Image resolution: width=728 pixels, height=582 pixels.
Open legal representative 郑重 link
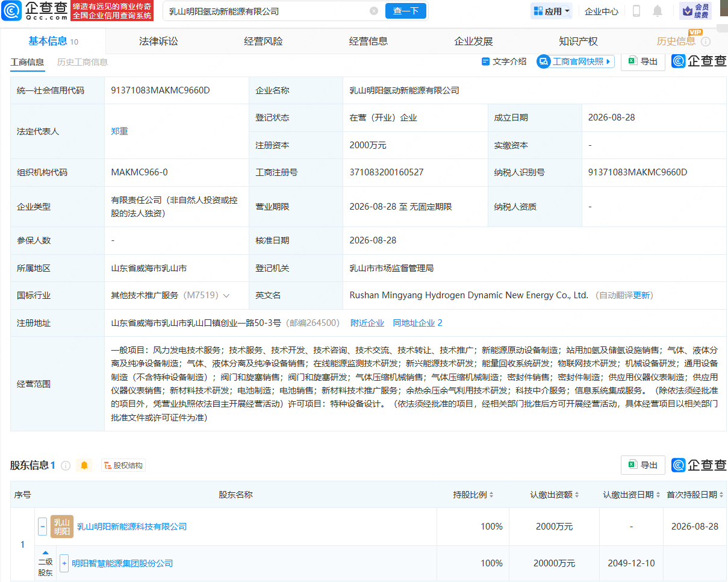click(119, 131)
